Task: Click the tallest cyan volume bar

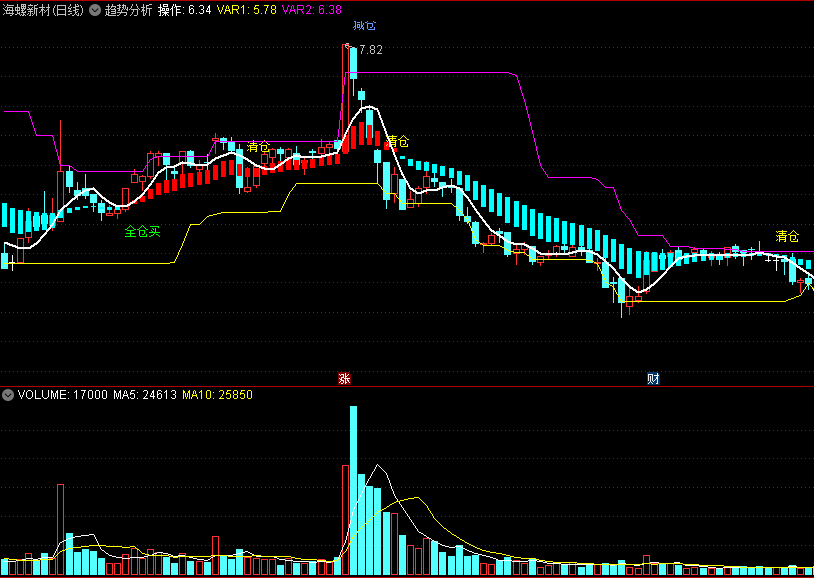Action: pos(354,491)
